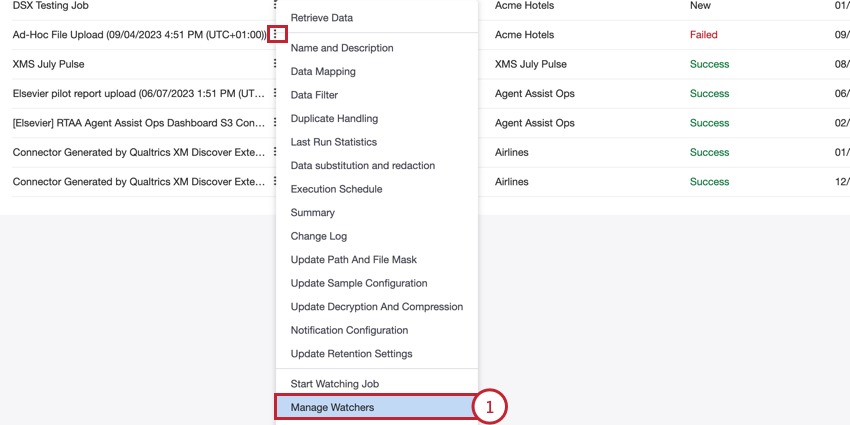Screen dimensions: 850x425
Task: Click the Ad-Hoc File Upload job name
Action: (138, 35)
